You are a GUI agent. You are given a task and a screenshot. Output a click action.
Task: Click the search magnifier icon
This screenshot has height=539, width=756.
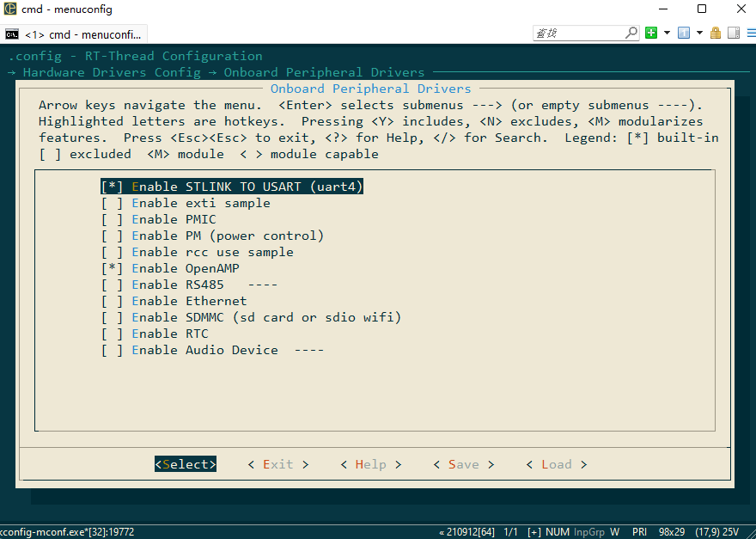point(631,34)
